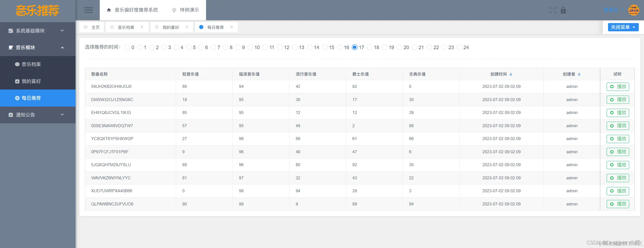Screen dimensions: 644x248
Task: Select recommendation hour 20
Action: pos(399,47)
